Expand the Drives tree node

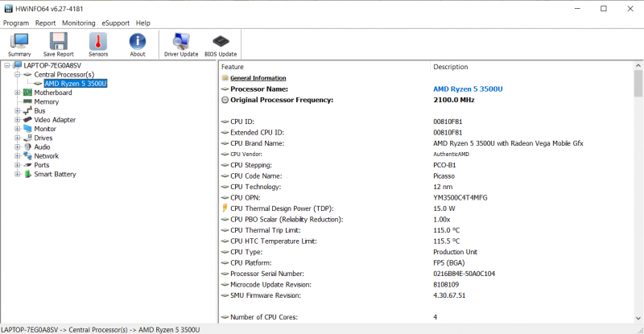pyautogui.click(x=17, y=138)
